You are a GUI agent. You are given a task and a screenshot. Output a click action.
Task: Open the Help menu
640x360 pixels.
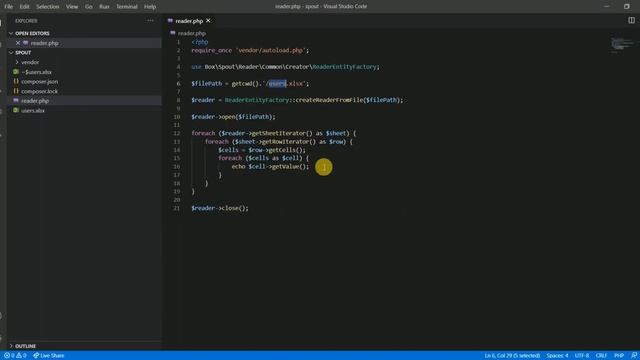(150, 7)
